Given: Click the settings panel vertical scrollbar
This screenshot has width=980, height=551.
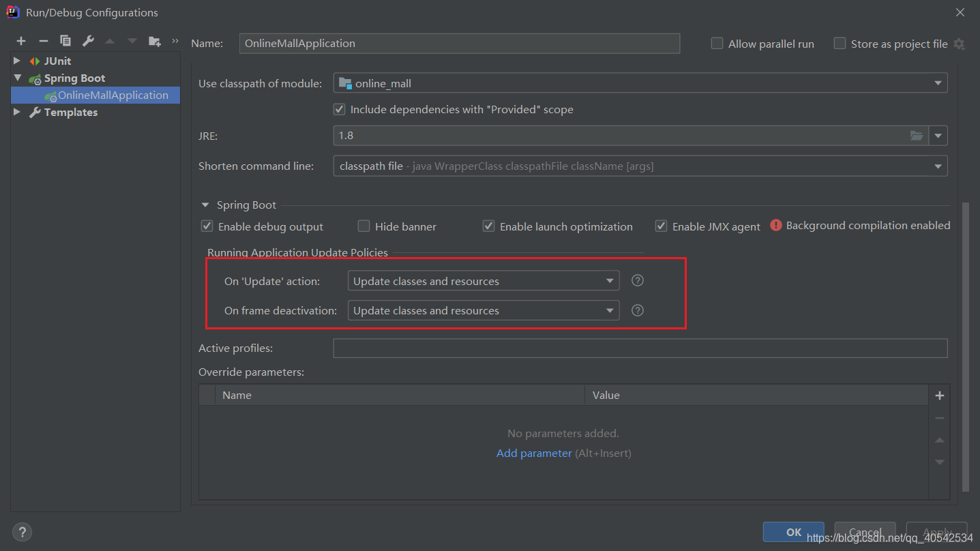Looking at the screenshot, I should click(964, 346).
